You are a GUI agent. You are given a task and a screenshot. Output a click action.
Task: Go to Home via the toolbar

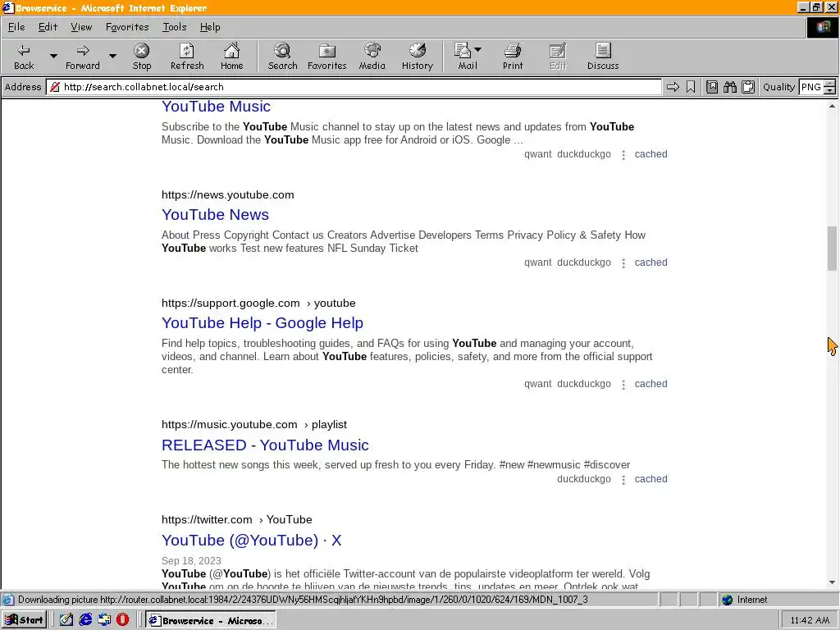pos(231,57)
